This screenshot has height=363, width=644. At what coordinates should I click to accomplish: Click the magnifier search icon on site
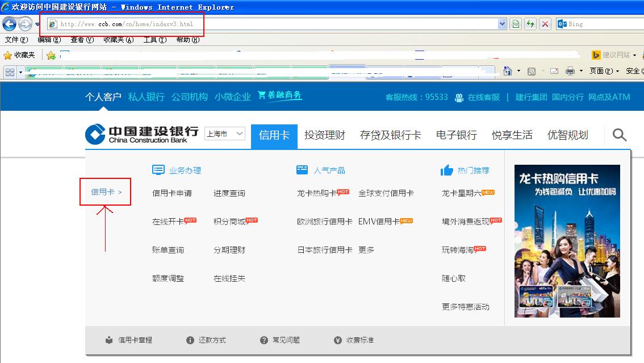[x=620, y=135]
